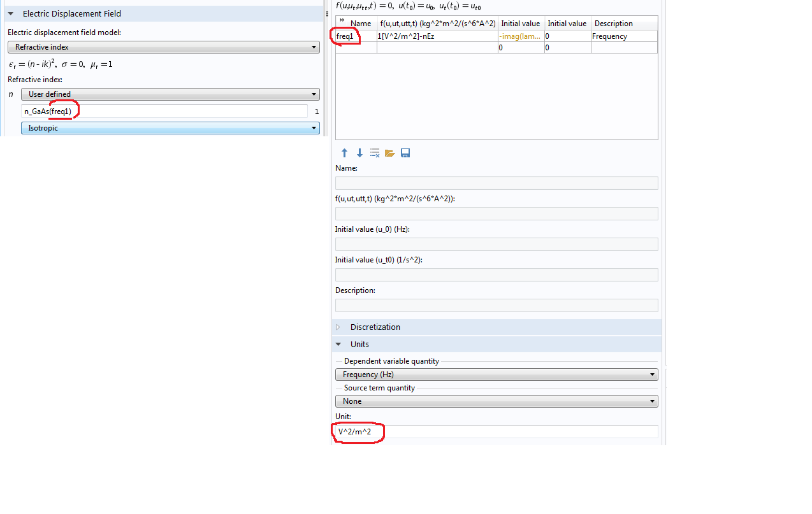This screenshot has width=812, height=514.
Task: Collapse the Units section
Action: [339, 345]
